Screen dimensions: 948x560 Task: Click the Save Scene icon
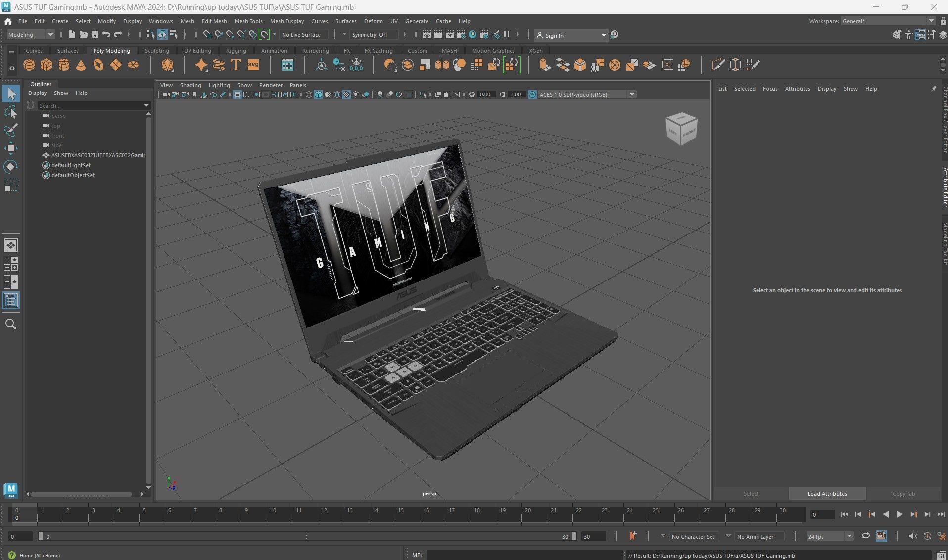[x=95, y=35]
